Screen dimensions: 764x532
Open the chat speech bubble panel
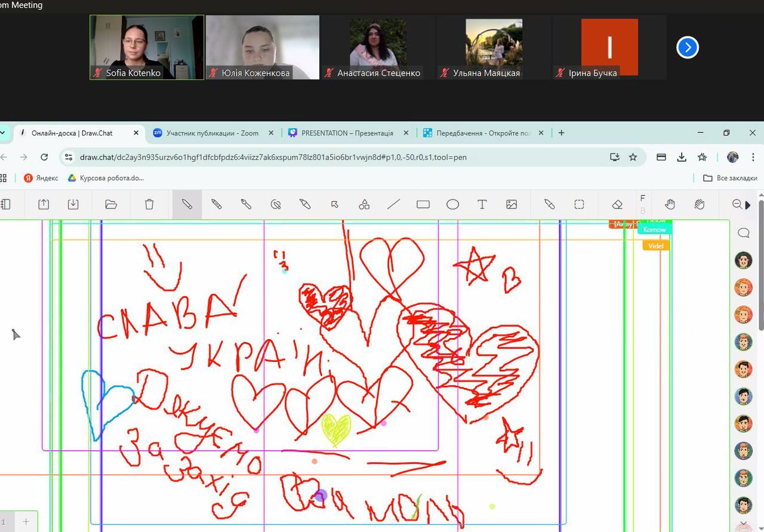click(x=744, y=233)
